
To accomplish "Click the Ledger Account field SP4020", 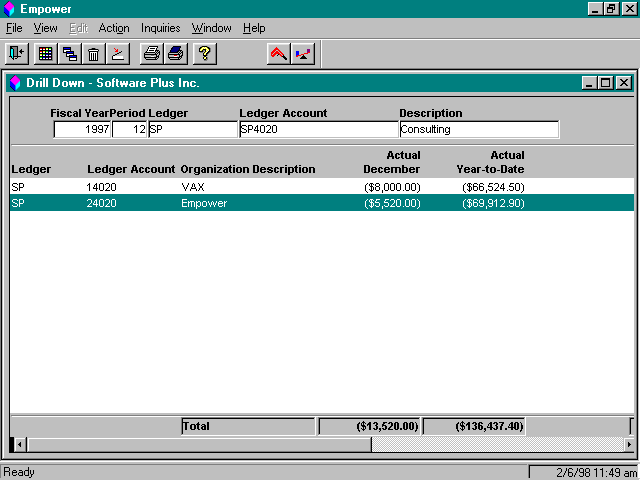I will pyautogui.click(x=318, y=129).
